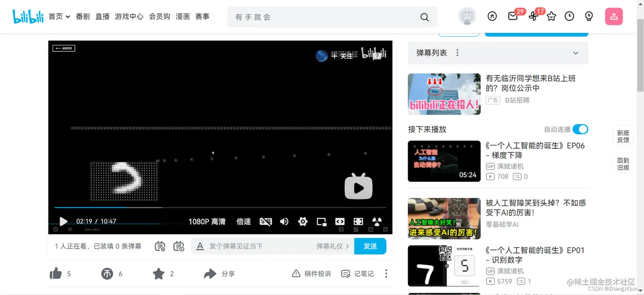Open 游戏中心
This screenshot has width=644, height=295.
pos(129,17)
